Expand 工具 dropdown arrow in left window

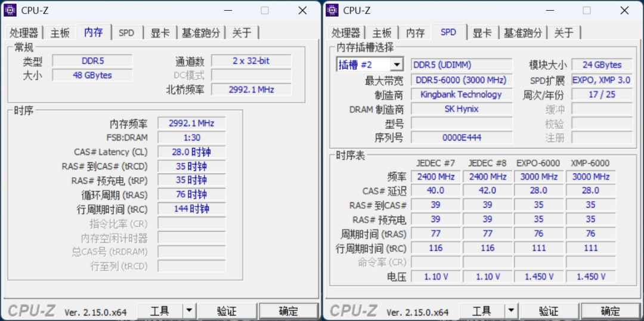[x=188, y=311]
